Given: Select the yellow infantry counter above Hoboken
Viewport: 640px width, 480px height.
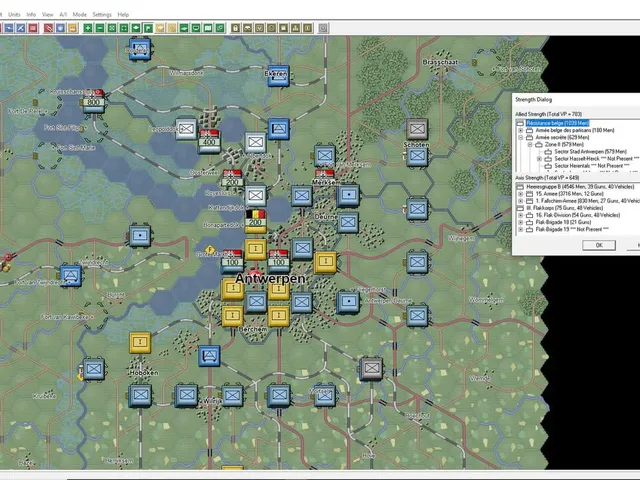Looking at the screenshot, I should coord(140,342).
